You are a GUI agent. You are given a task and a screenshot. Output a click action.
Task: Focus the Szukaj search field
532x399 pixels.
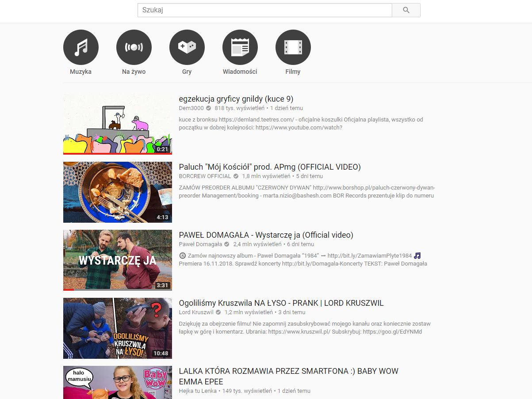point(264,10)
